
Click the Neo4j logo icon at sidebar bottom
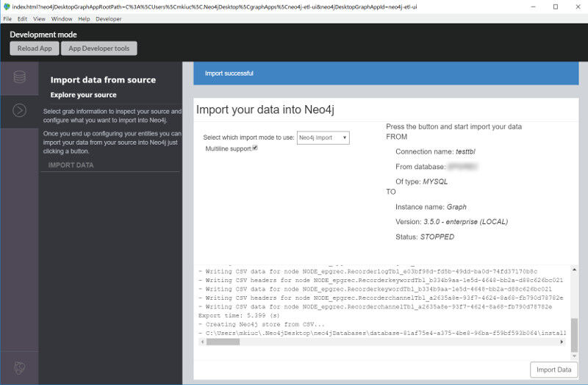click(20, 368)
